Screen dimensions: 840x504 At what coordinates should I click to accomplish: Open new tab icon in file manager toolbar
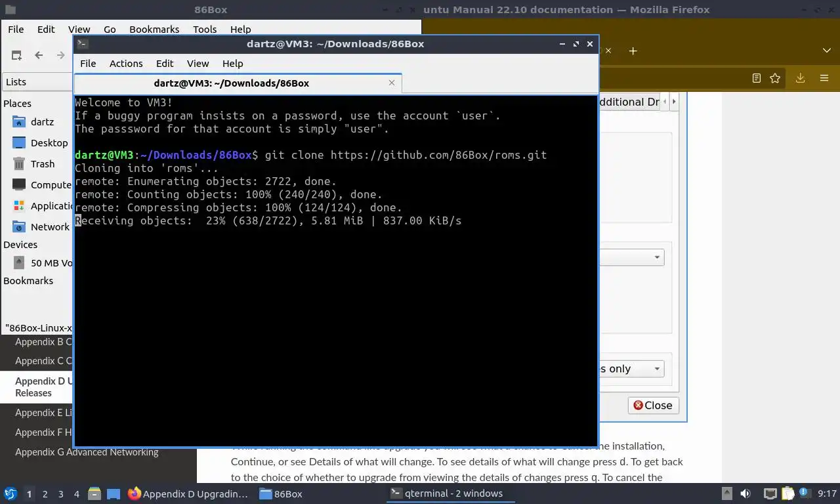click(16, 56)
